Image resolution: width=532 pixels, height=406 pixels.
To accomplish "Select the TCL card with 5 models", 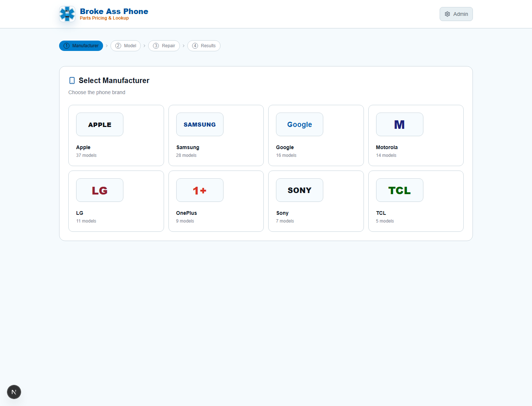I will (416, 201).
